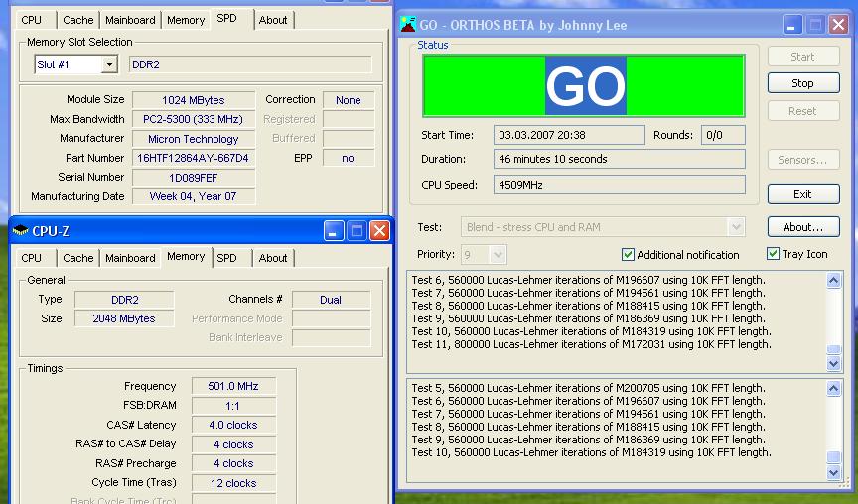
Task: Click the Channels # value Dual
Action: pyautogui.click(x=331, y=300)
